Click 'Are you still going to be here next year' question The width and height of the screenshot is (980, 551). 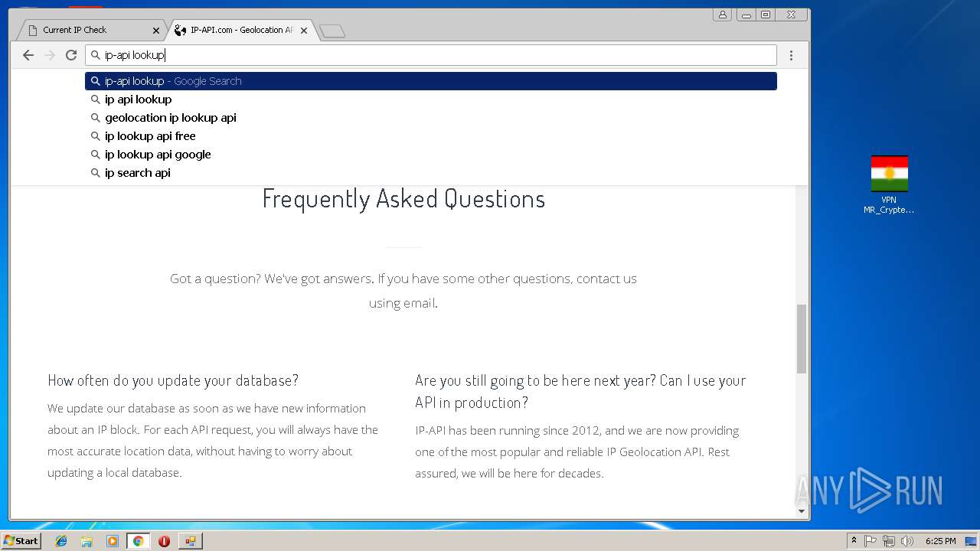pos(580,391)
